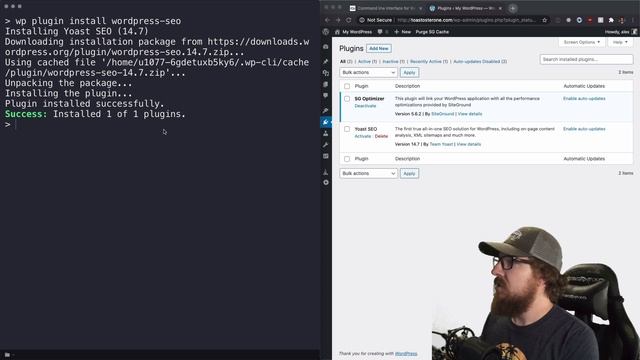This screenshot has height=360, width=640.
Task: Open the Comments sidebar icon
Action: tap(326, 96)
